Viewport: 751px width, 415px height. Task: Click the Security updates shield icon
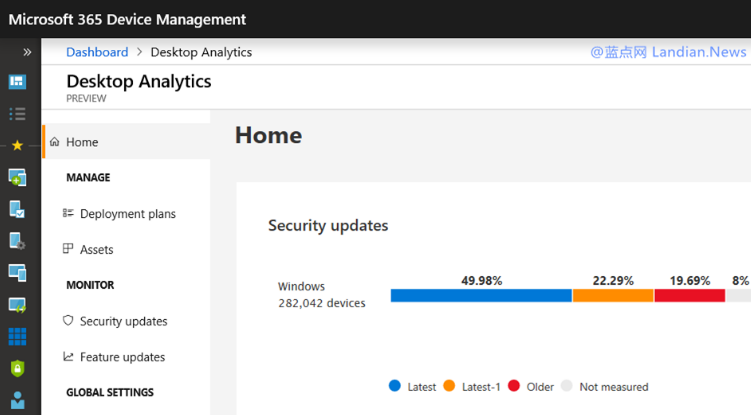click(x=68, y=320)
